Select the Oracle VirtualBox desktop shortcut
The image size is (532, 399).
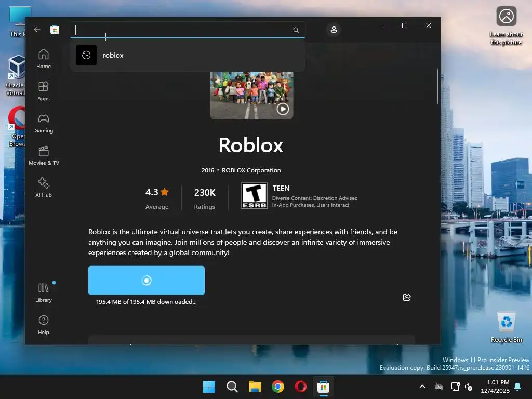point(16,75)
